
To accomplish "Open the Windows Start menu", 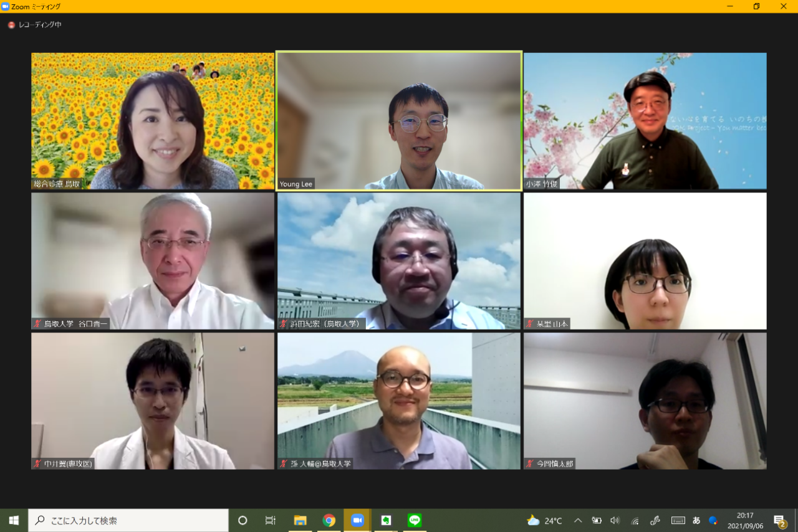I will coord(14,520).
